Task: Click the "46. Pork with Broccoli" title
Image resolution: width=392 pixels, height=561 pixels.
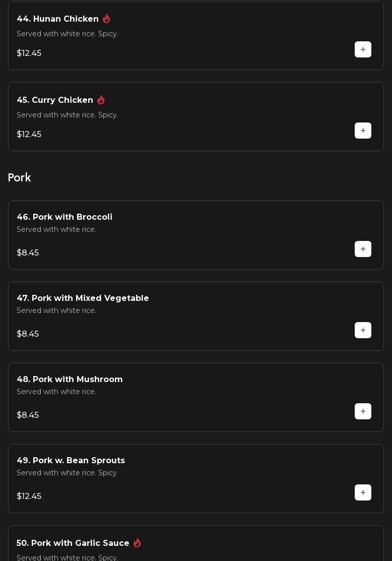Action: [64, 217]
